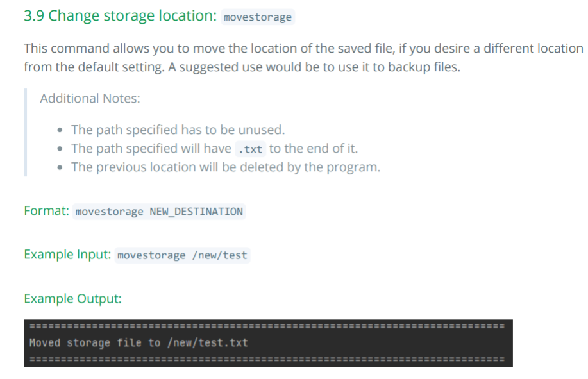Click the words "to the end of it"
588x379 pixels.
coord(314,149)
